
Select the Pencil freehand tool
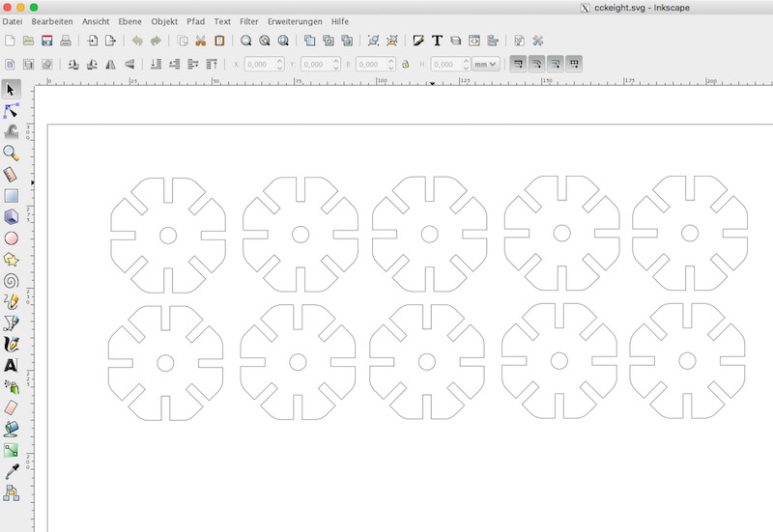tap(11, 301)
